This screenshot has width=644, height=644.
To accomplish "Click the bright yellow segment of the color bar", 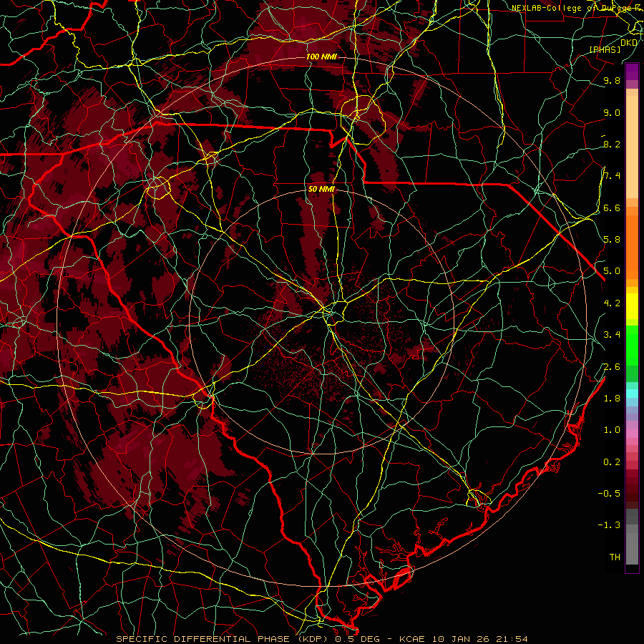I will (x=632, y=306).
